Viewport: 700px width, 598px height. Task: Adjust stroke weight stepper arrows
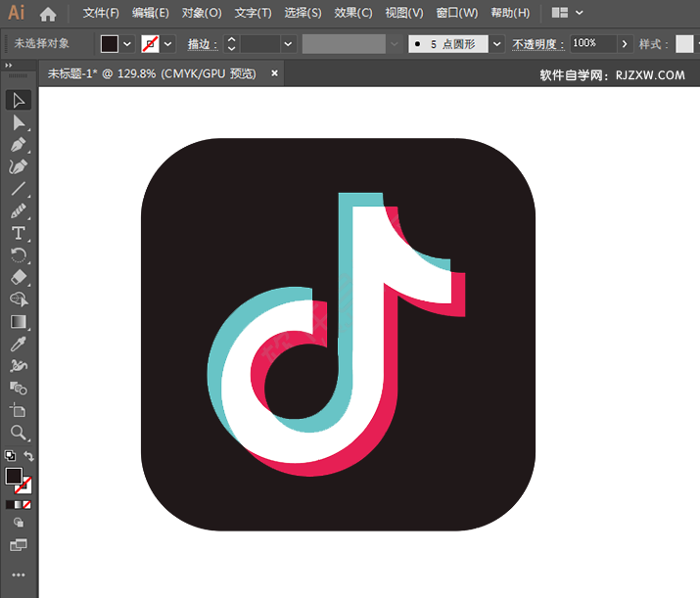[231, 44]
